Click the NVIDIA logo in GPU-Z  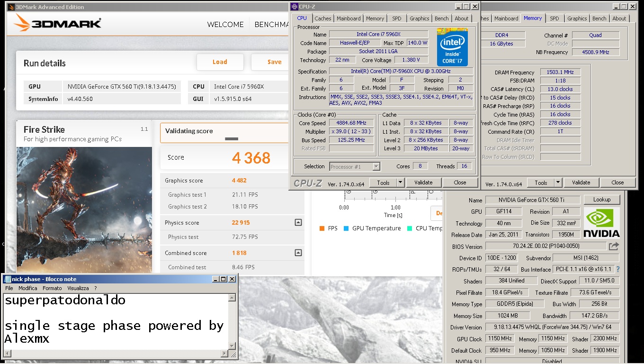601,223
